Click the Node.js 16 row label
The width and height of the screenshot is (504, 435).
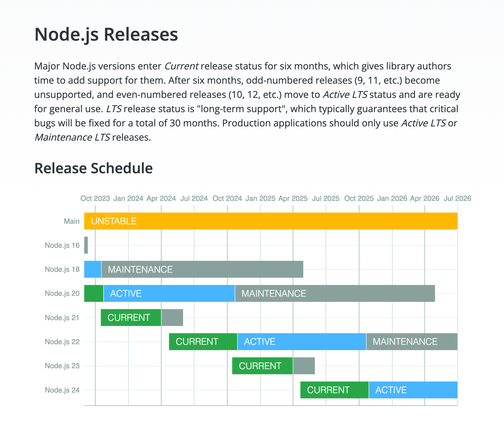[x=62, y=245]
